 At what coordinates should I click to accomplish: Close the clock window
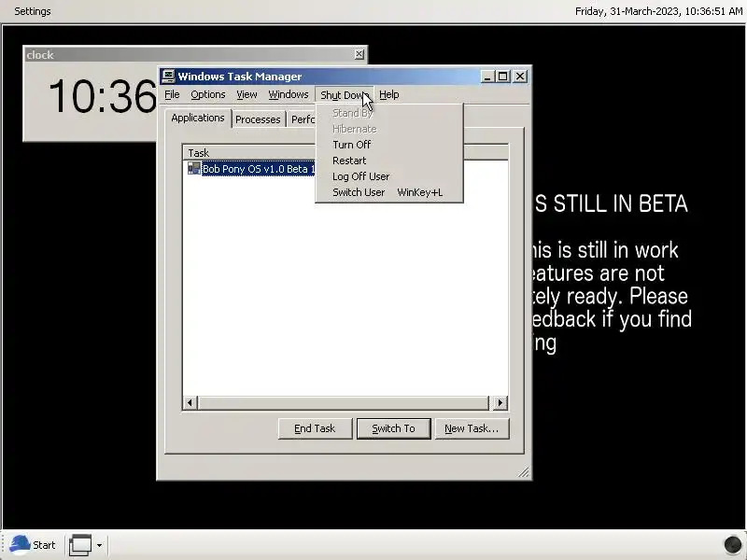(x=359, y=54)
